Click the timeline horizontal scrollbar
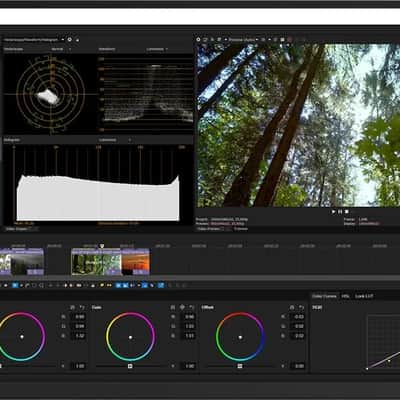Image resolution: width=400 pixels, height=400 pixels. [x=200, y=278]
